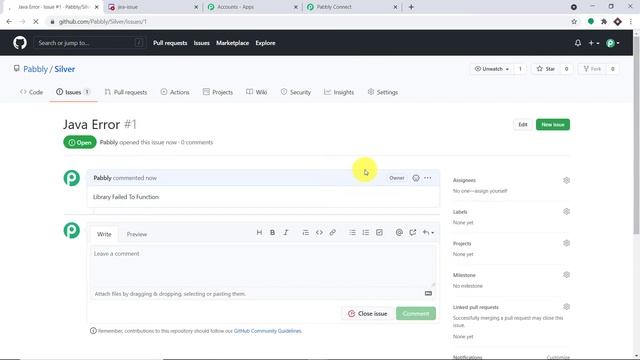The image size is (640, 360).
Task: Add a numbered list
Action: pyautogui.click(x=366, y=233)
